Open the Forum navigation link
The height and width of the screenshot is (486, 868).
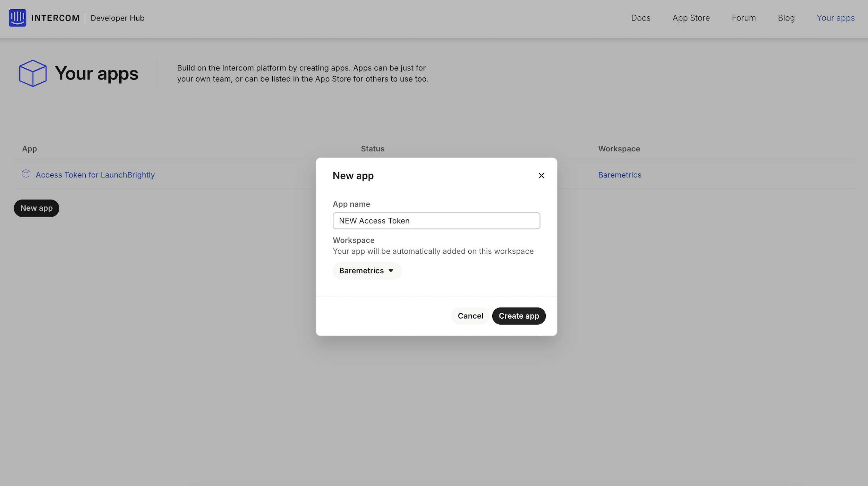pyautogui.click(x=743, y=18)
